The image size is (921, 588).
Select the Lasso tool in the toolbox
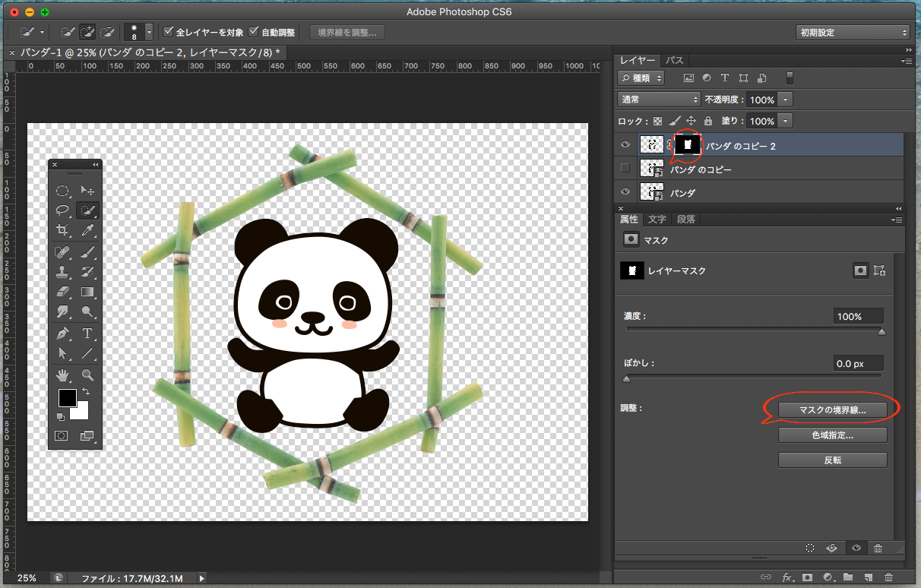pyautogui.click(x=63, y=210)
